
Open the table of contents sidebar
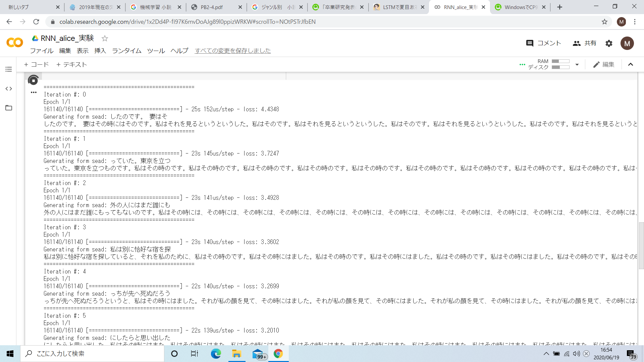(8, 69)
